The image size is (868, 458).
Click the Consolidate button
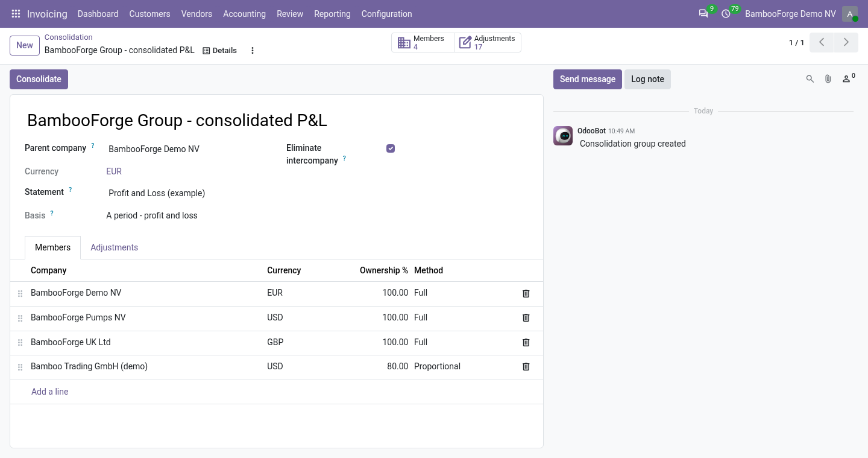(x=39, y=79)
